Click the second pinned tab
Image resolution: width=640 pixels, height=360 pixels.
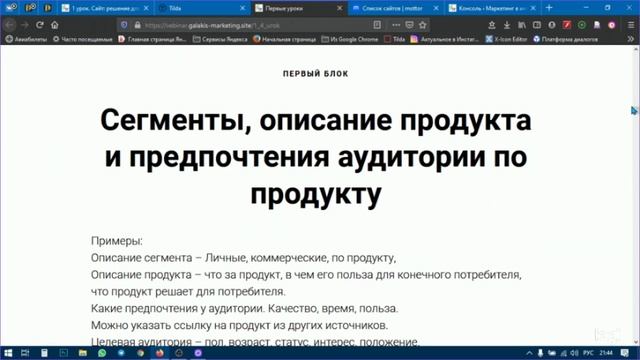30,7
